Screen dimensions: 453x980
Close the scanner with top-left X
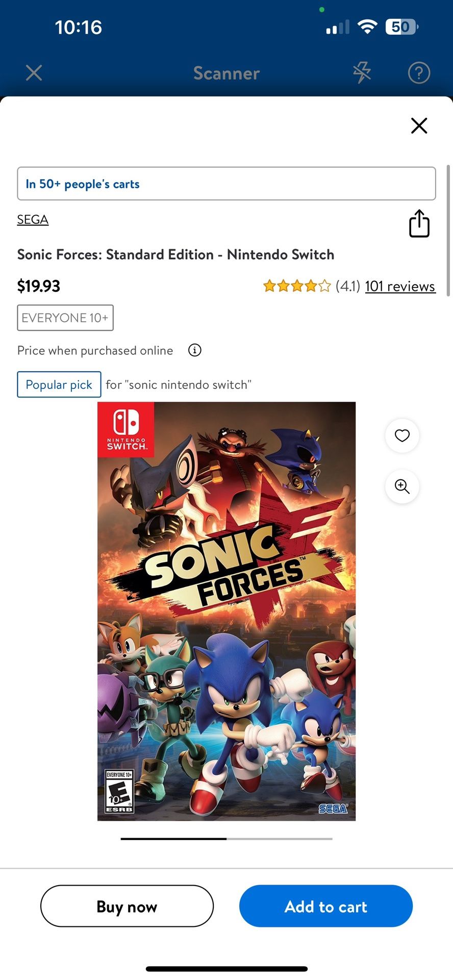click(34, 72)
